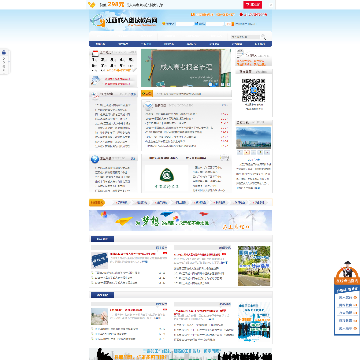The height and width of the screenshot is (360, 360).
Task: Click the orange icon in top bar
Action: (x=91, y=5)
